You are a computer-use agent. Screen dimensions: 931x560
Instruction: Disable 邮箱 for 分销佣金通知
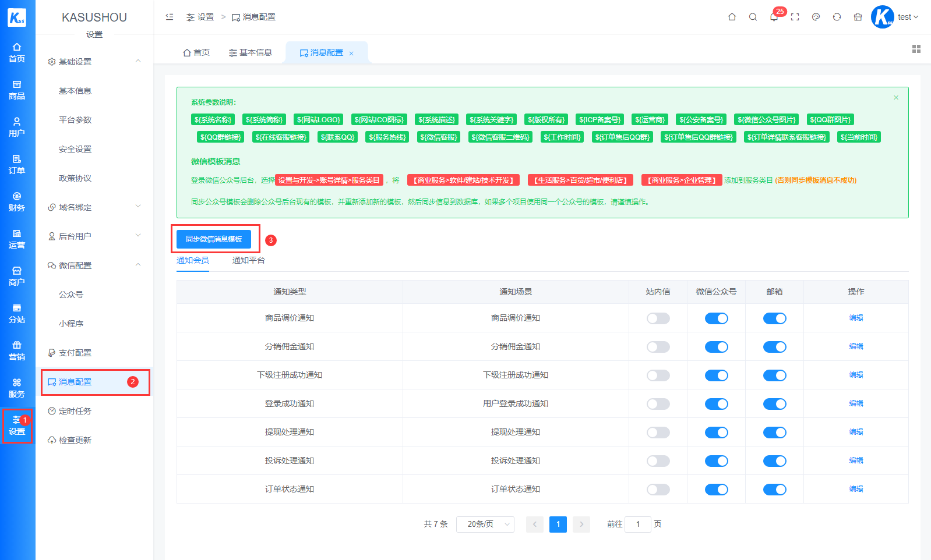(x=775, y=347)
